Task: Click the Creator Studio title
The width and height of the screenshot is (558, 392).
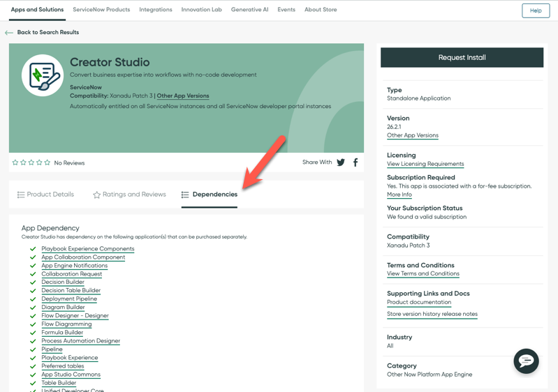Action: (110, 62)
